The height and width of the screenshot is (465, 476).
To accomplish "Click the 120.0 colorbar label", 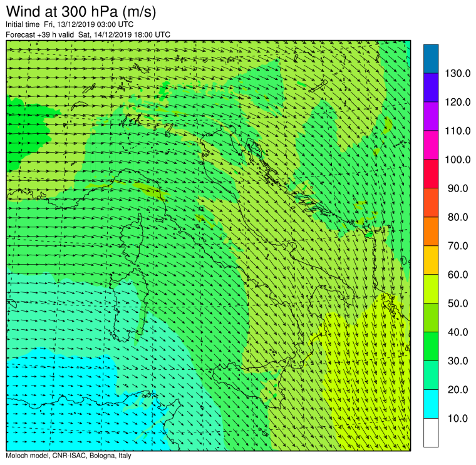I will tap(457, 102).
